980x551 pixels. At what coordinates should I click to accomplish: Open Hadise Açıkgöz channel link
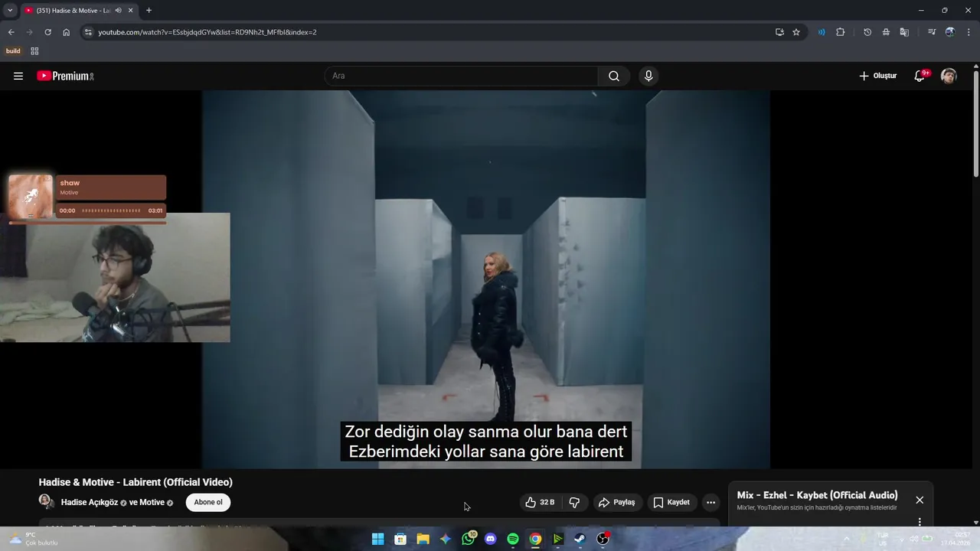(x=89, y=502)
